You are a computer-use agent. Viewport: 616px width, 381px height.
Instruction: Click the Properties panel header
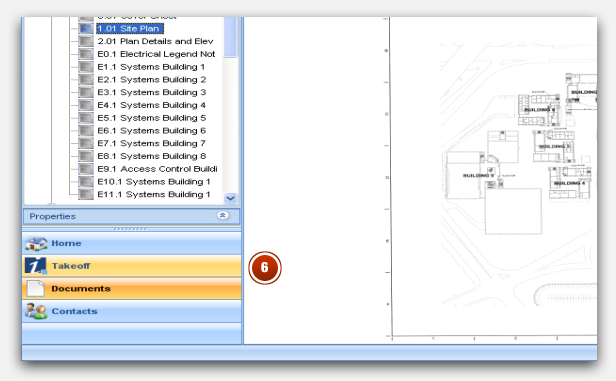(131, 216)
